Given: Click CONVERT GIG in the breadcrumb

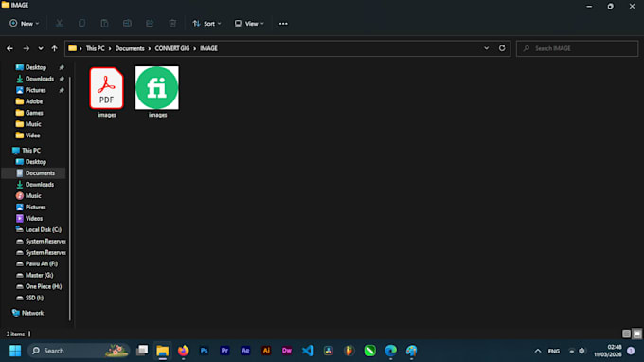Looking at the screenshot, I should (172, 48).
